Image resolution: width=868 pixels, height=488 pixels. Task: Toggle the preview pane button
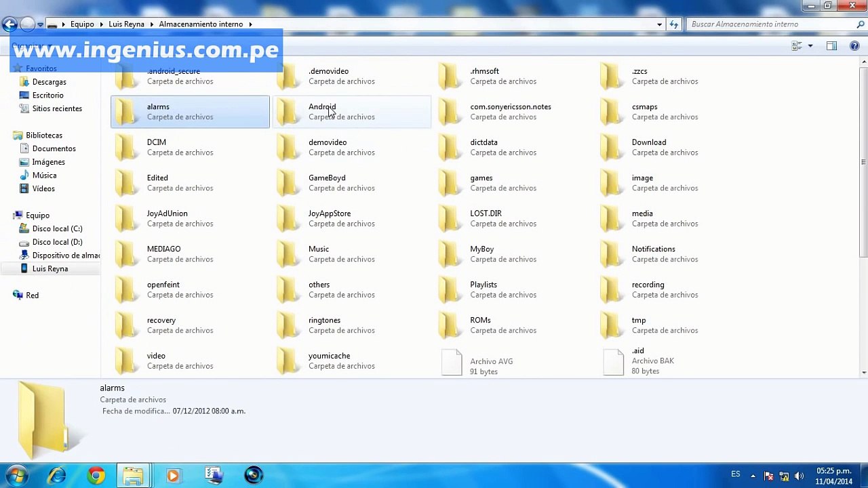pyautogui.click(x=832, y=46)
